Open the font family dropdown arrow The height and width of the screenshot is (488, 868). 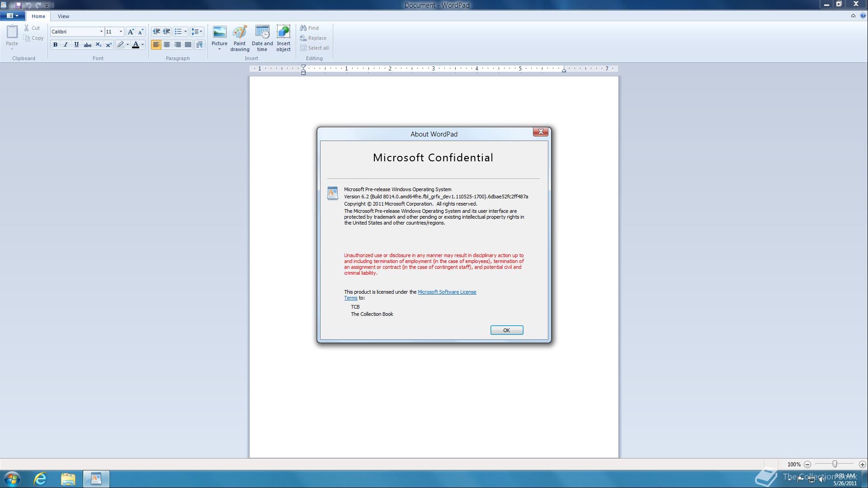coord(101,32)
